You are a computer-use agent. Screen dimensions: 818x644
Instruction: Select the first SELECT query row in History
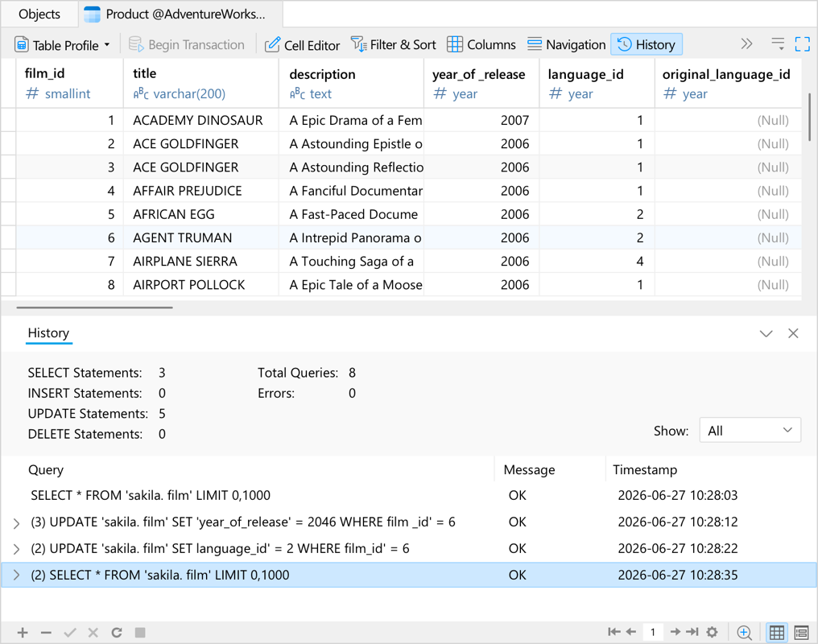coord(409,495)
